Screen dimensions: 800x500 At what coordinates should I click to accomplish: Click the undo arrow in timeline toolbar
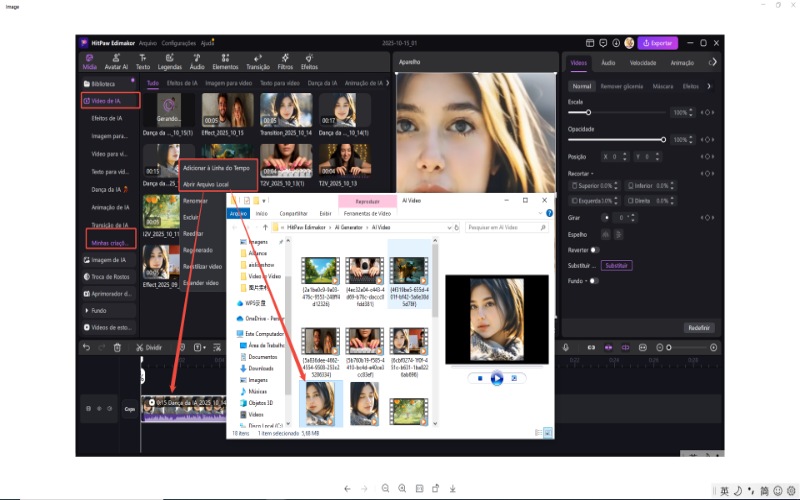tap(87, 347)
